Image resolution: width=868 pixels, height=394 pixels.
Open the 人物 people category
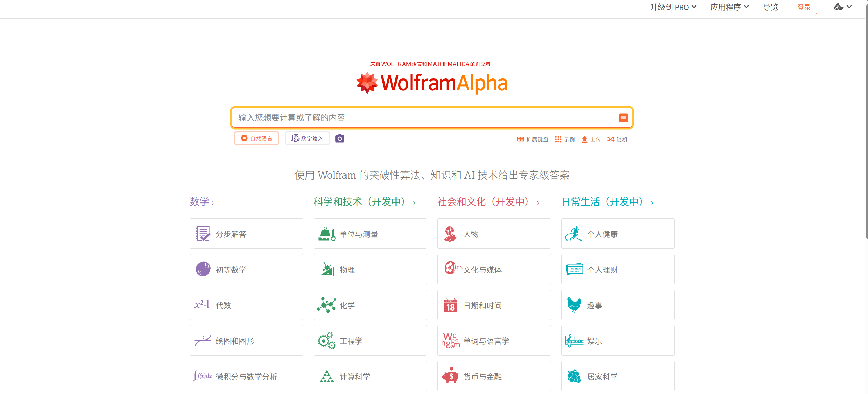click(x=494, y=234)
